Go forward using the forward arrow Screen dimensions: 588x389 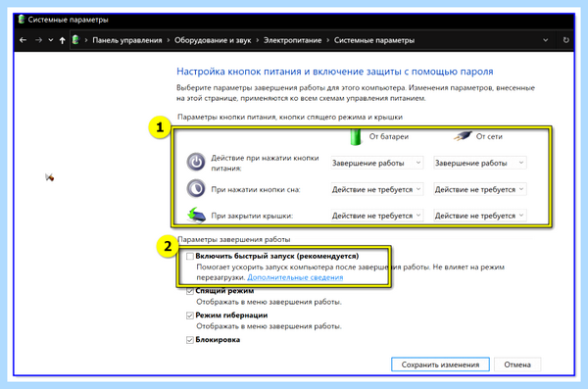[x=38, y=40]
